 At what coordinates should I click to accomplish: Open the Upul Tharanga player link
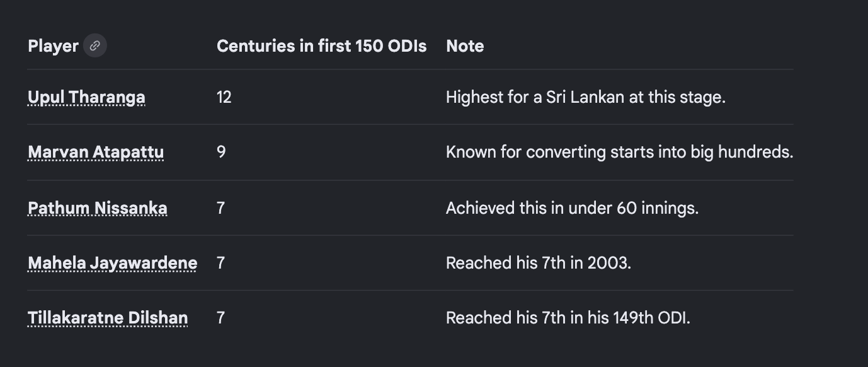86,97
